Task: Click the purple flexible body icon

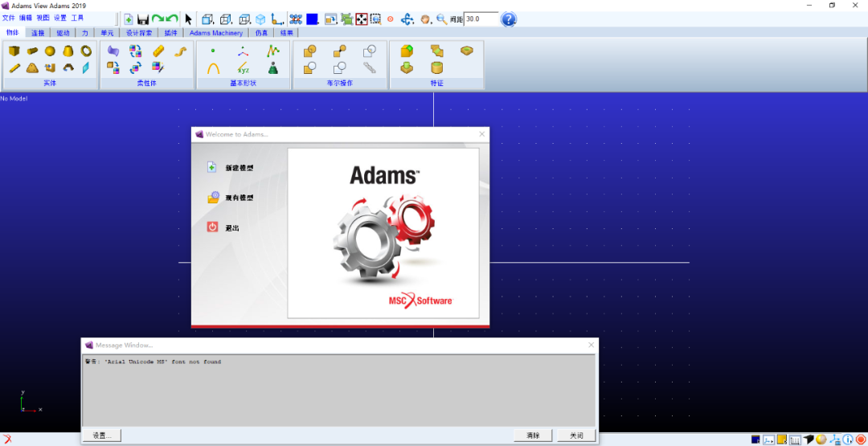Action: point(113,51)
